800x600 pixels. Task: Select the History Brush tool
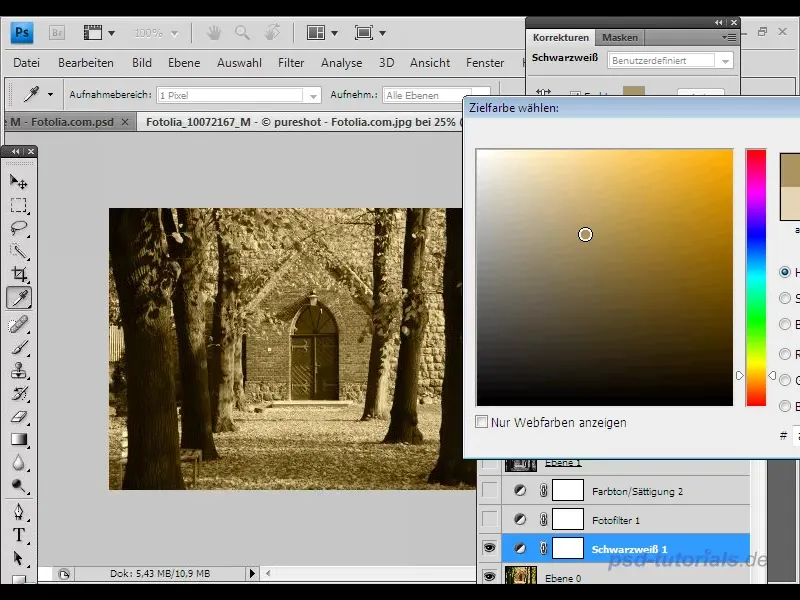click(19, 394)
